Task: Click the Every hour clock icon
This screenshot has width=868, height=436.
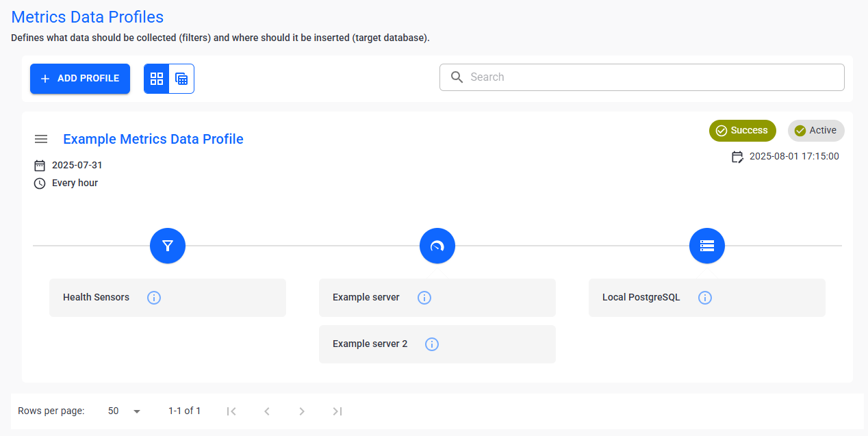Action: pyautogui.click(x=40, y=183)
